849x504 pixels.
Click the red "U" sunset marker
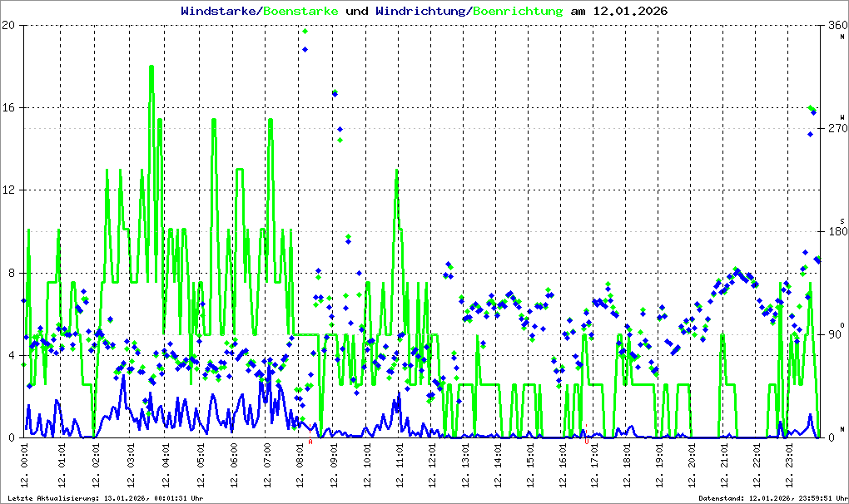[587, 442]
